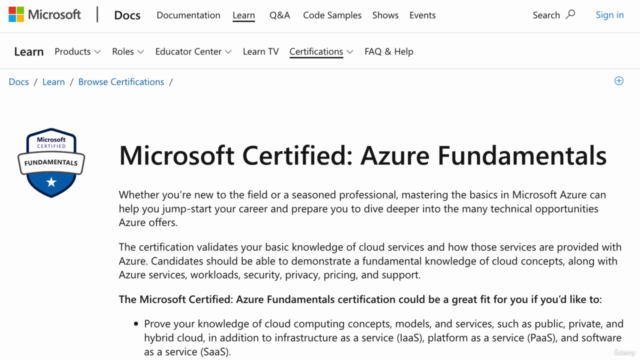Click the Learn breadcrumb link
Screen dimensions: 640x360
53,82
